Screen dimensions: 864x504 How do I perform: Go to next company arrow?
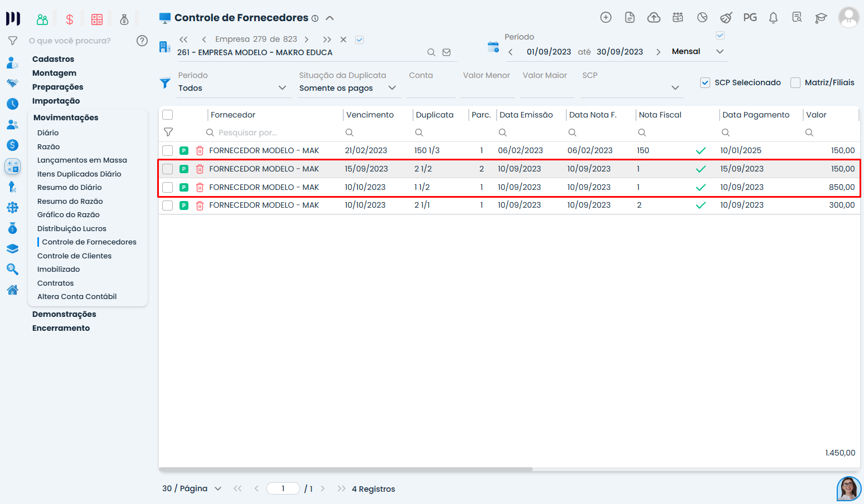(x=307, y=40)
